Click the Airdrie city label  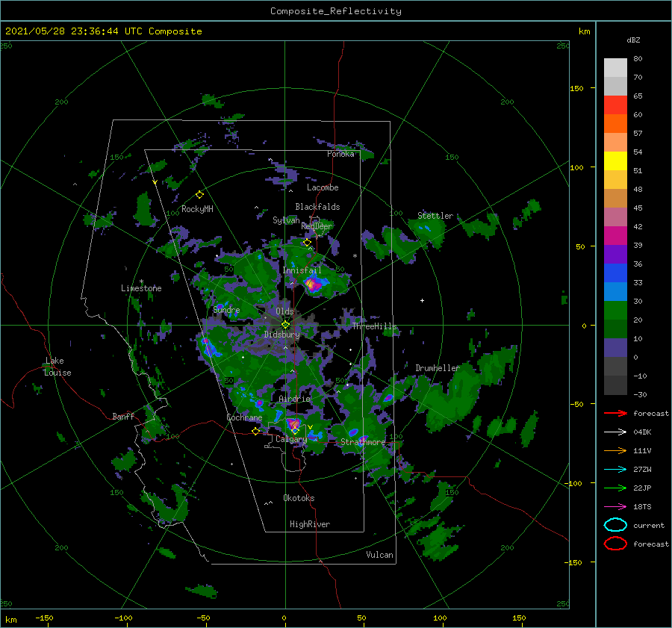pyautogui.click(x=294, y=399)
